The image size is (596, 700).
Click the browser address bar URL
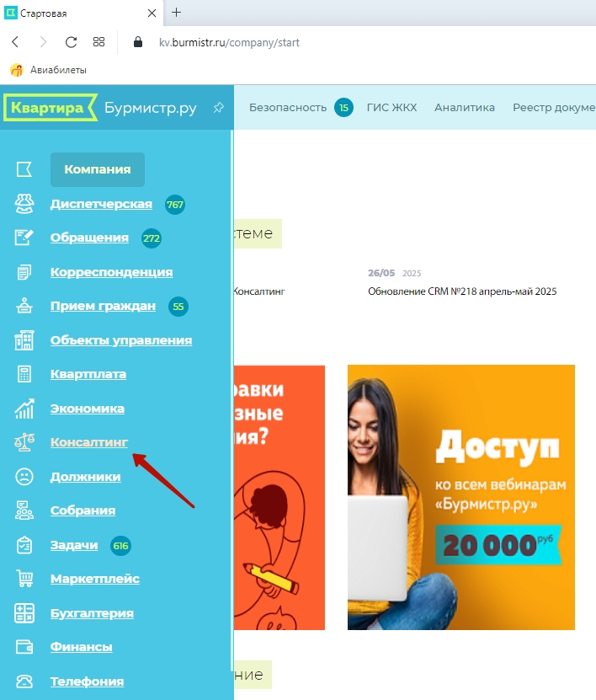(229, 42)
